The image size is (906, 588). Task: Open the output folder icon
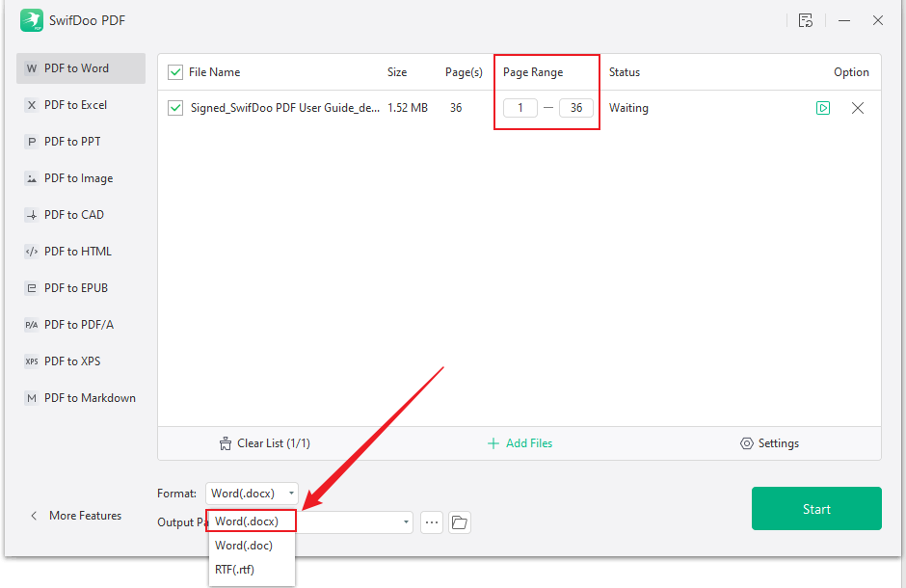[460, 522]
